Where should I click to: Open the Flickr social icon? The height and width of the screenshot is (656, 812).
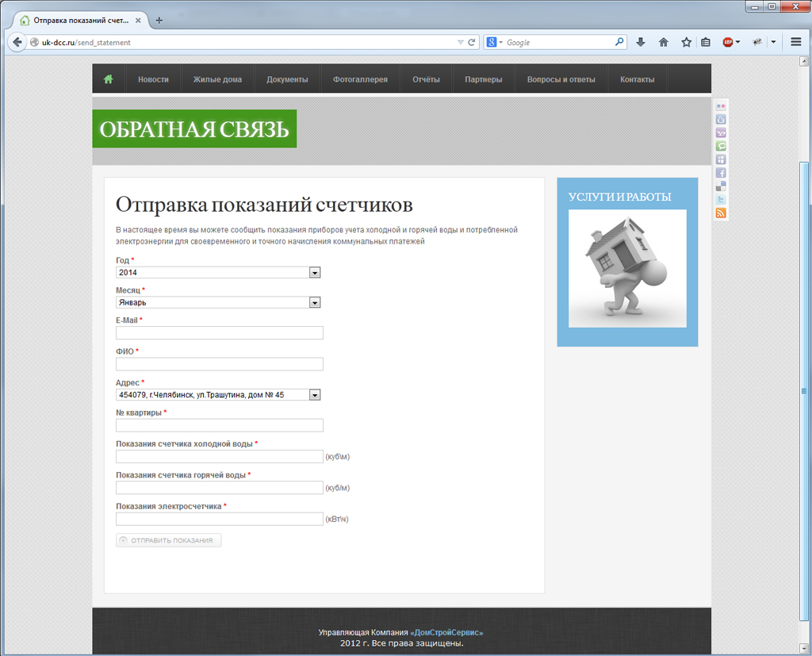(x=721, y=106)
